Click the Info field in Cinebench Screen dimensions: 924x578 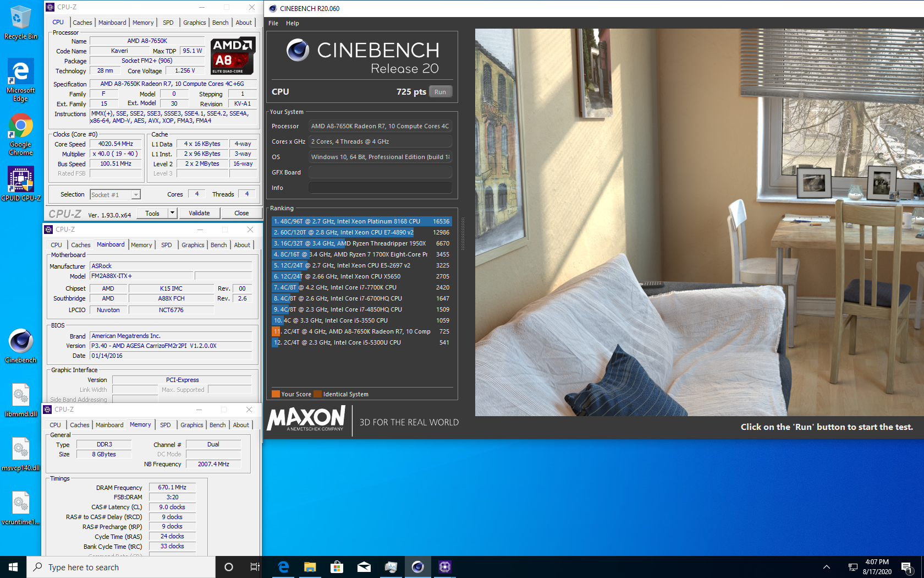point(380,188)
